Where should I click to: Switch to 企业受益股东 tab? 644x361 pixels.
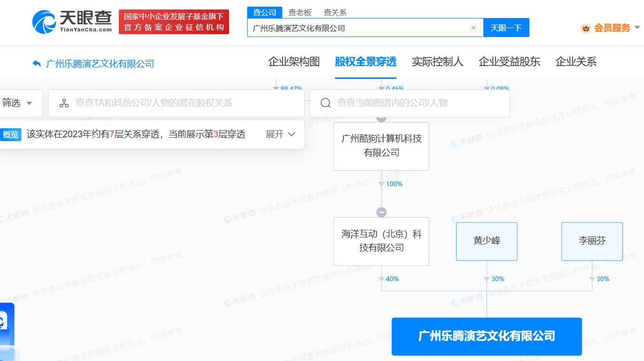pos(509,62)
